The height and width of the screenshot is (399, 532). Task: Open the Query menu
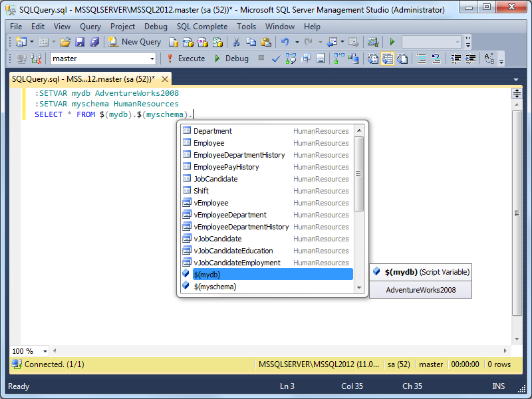click(90, 27)
